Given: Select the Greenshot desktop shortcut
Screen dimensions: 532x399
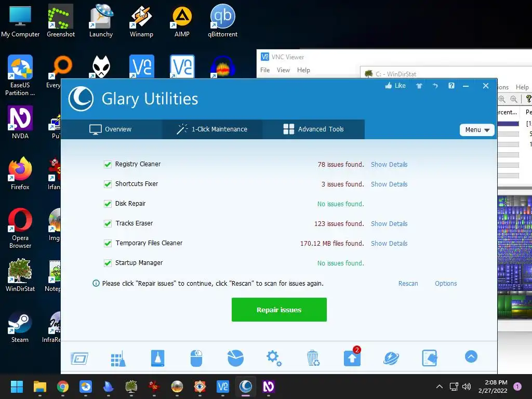Looking at the screenshot, I should click(61, 21).
